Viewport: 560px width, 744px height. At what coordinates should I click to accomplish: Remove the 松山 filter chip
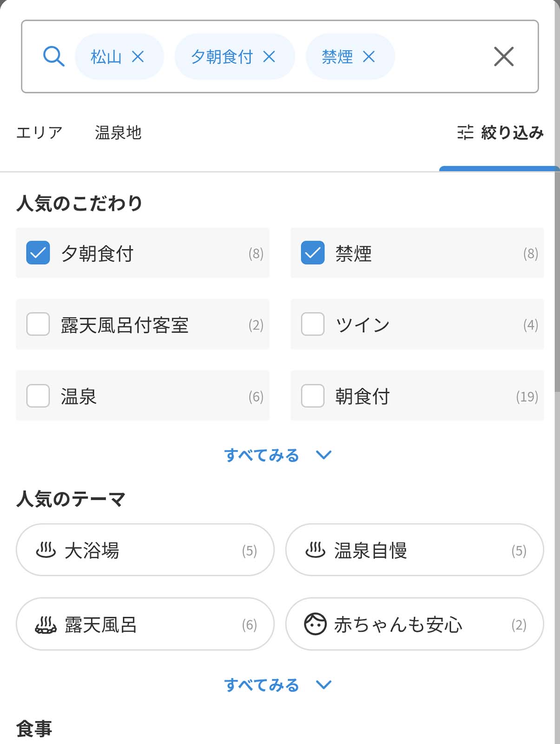click(x=138, y=57)
